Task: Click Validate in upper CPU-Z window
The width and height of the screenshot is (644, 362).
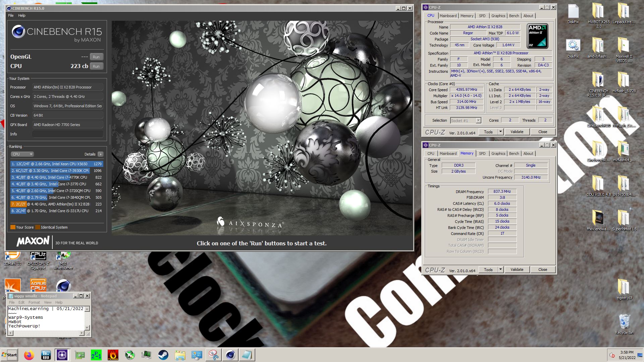Action: [517, 132]
